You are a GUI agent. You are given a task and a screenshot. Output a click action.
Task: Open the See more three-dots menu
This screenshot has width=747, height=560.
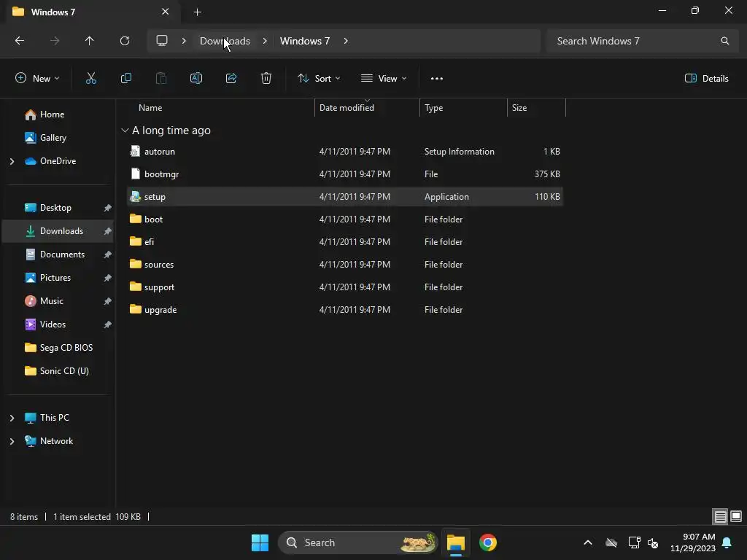[437, 79]
